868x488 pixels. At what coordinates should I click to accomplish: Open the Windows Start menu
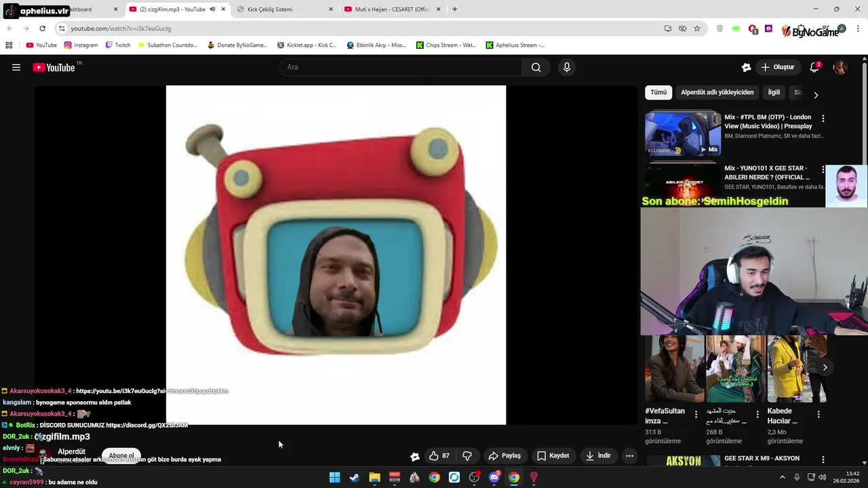(334, 477)
